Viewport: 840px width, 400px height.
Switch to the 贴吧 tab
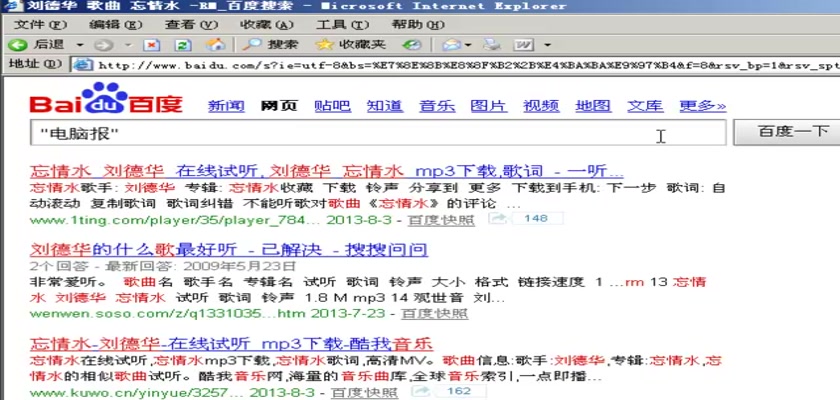(332, 106)
